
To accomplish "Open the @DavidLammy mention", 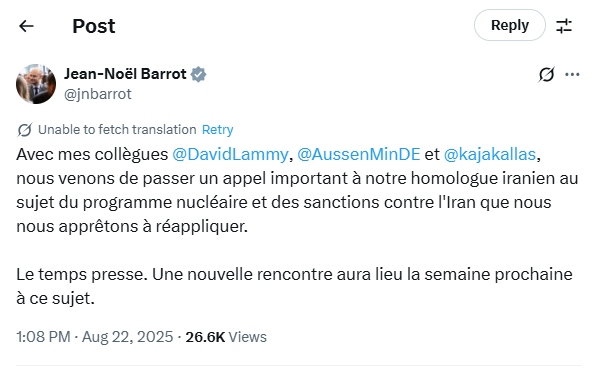I will coord(230,154).
